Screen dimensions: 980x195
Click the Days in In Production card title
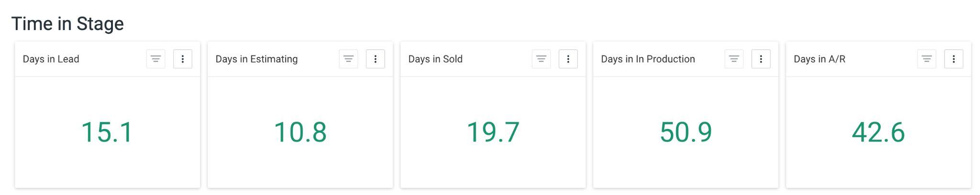[648, 59]
